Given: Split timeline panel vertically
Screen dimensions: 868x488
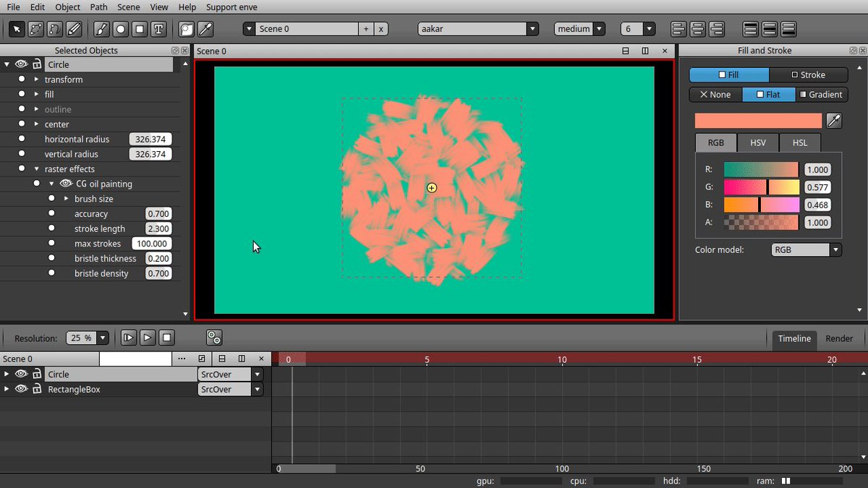Looking at the screenshot, I should click(x=242, y=359).
